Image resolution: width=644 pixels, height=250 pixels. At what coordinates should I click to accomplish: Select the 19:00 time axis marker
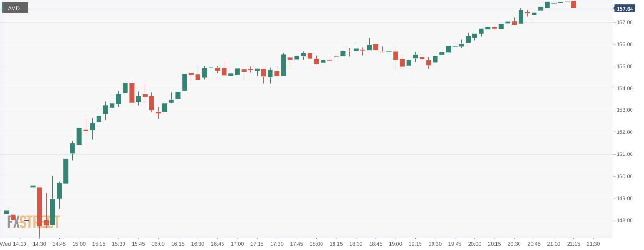(x=396, y=244)
